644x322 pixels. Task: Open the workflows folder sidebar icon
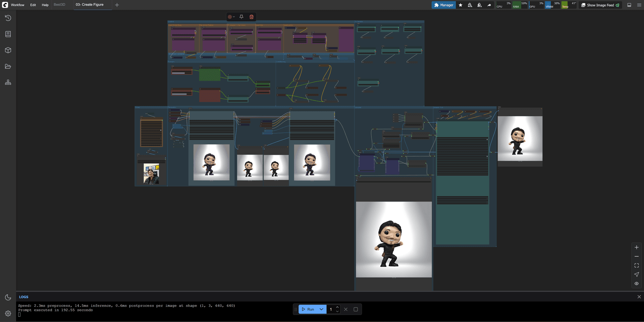click(x=8, y=66)
